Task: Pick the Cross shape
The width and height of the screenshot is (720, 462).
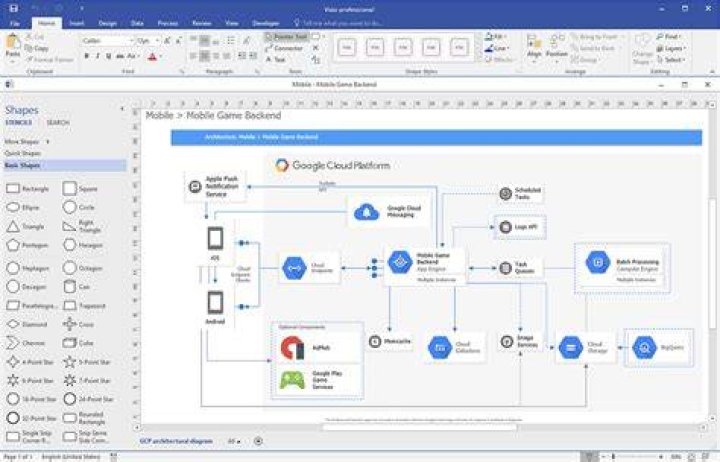Action: 79,324
